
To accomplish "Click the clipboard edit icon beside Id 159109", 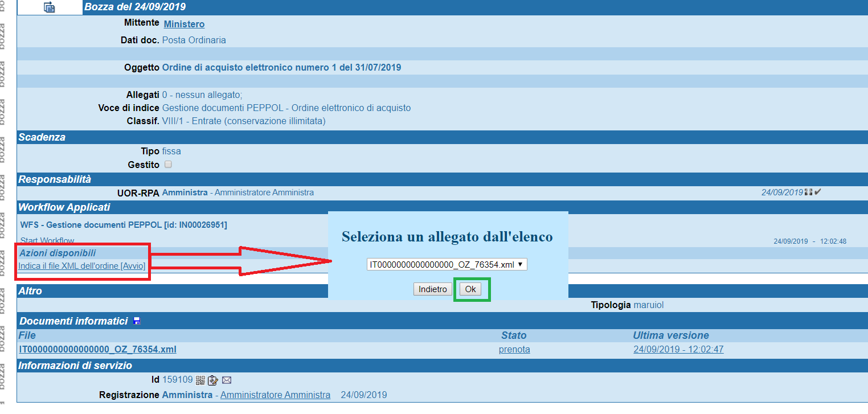I will [214, 380].
